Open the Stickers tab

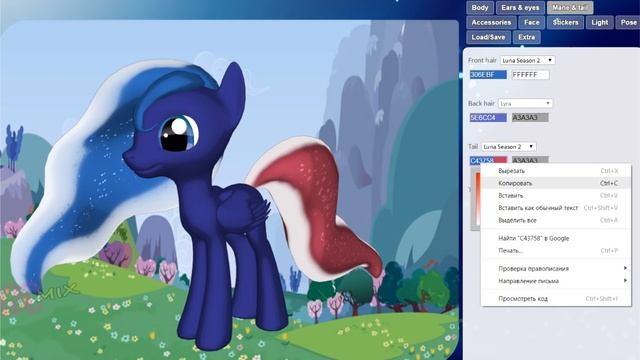click(x=565, y=22)
